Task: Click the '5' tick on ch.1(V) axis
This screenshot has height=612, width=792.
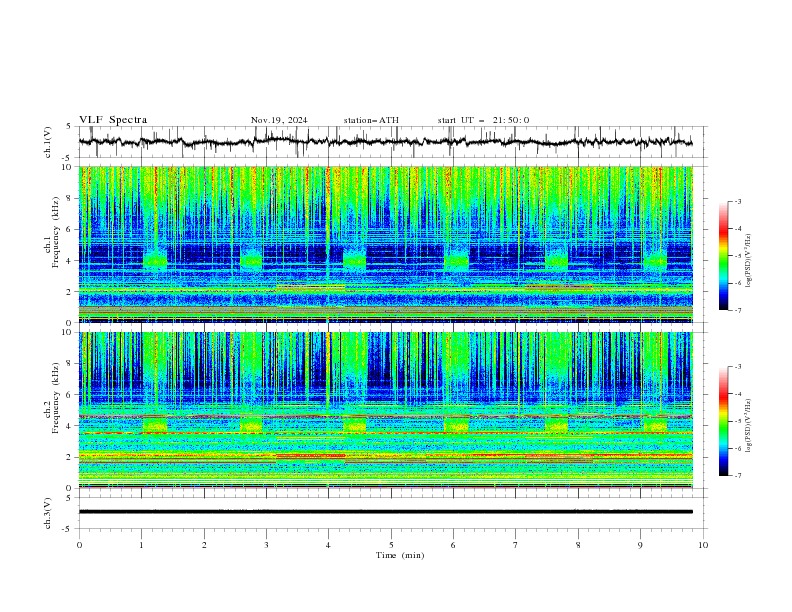Action: point(69,127)
